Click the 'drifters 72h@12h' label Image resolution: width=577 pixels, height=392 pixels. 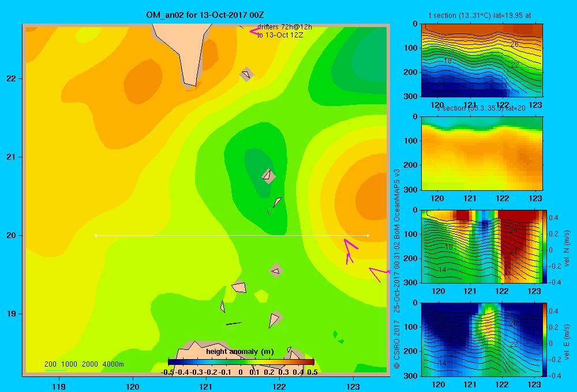point(284,27)
